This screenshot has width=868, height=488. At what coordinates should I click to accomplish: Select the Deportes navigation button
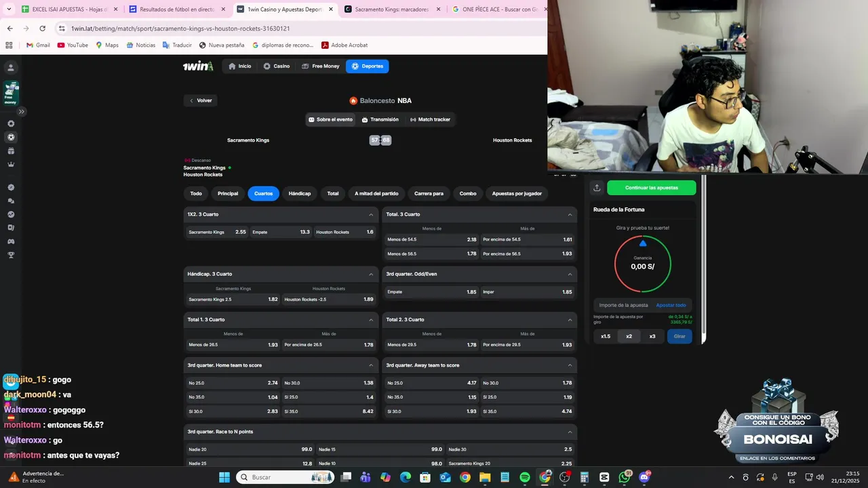tap(367, 66)
